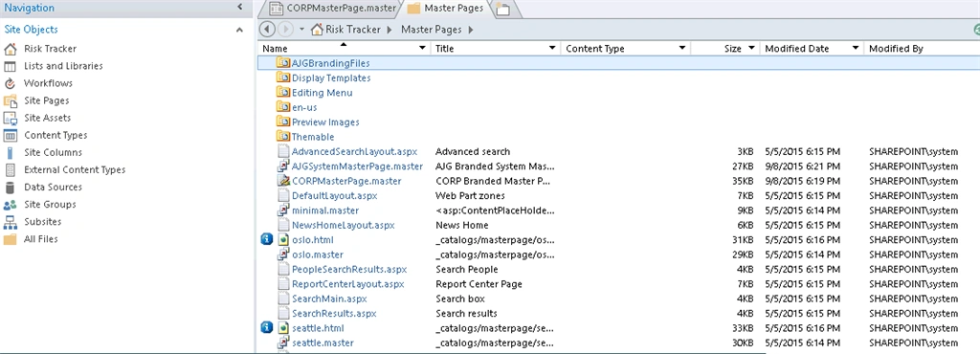The height and width of the screenshot is (354, 980).
Task: Collapse the Navigation pane
Action: click(x=239, y=8)
